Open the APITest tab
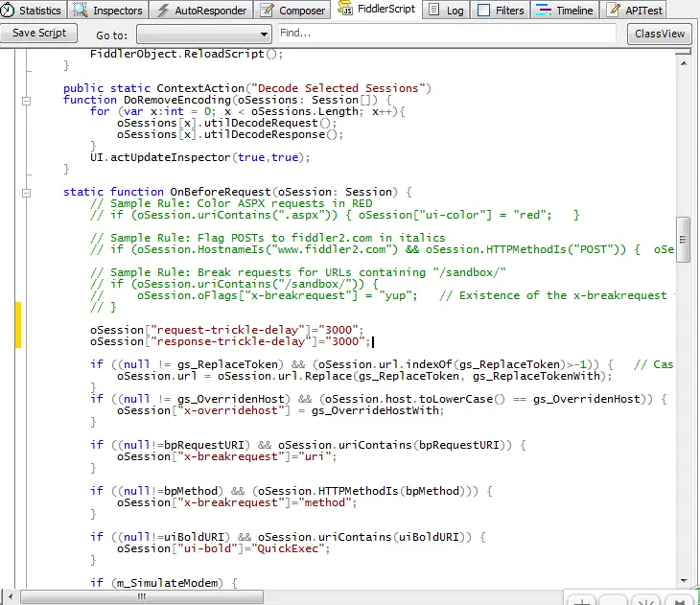The width and height of the screenshot is (700, 605). pos(634,10)
